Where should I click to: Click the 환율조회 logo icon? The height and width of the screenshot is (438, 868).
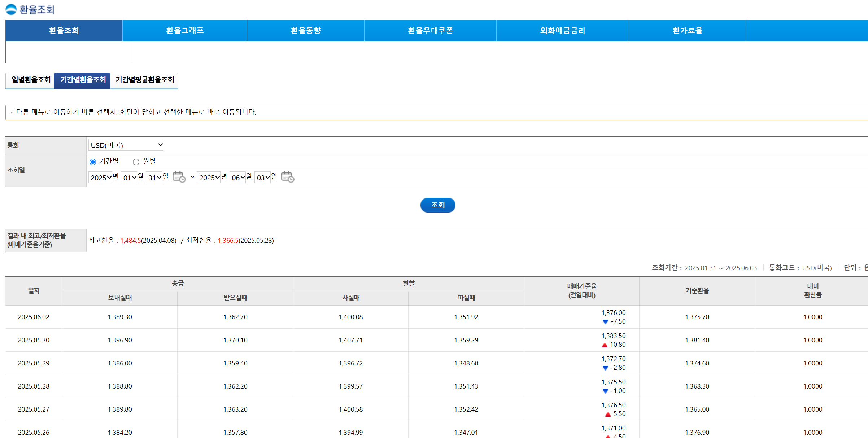(10, 9)
